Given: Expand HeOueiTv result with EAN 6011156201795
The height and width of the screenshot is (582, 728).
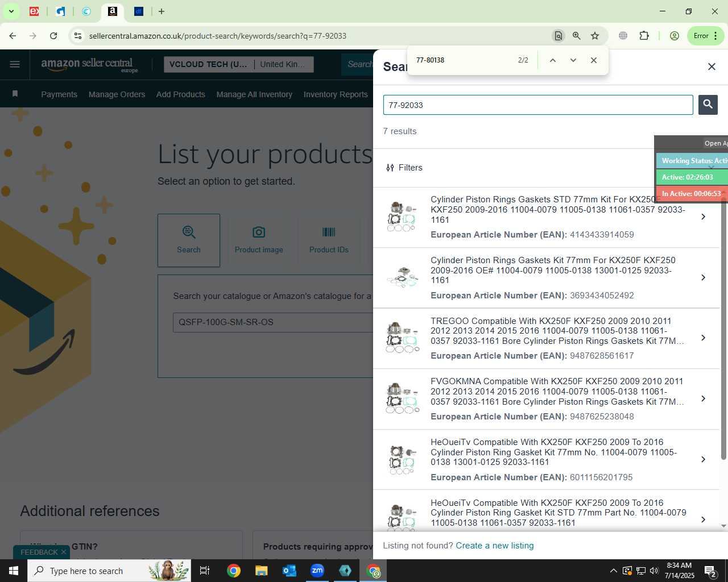Looking at the screenshot, I should [x=703, y=460].
